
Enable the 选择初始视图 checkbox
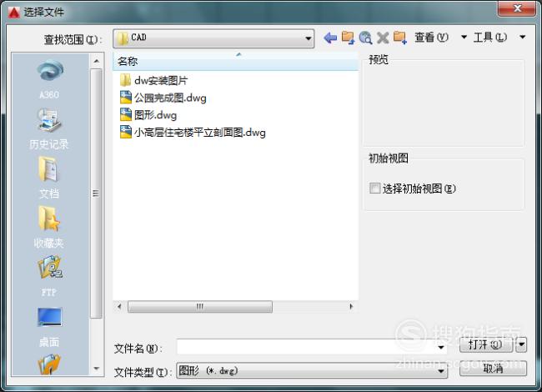(374, 188)
